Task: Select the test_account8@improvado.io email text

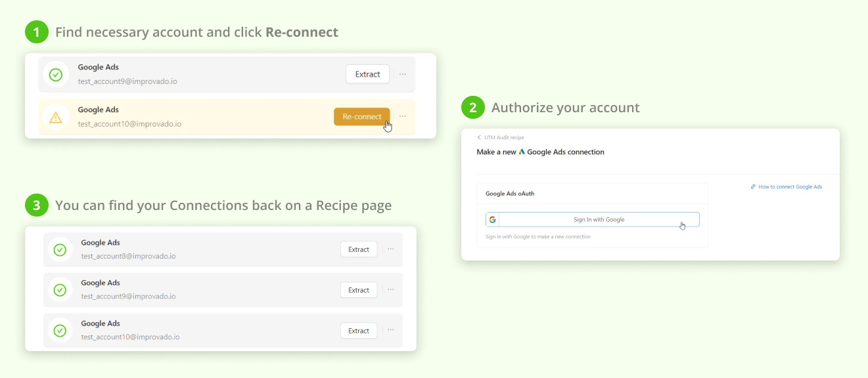Action: (x=128, y=256)
